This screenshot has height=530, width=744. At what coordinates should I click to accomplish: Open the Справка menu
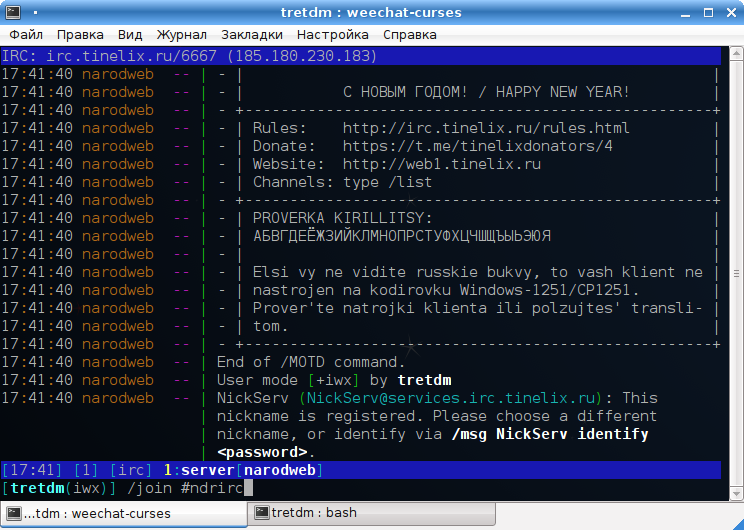point(410,35)
